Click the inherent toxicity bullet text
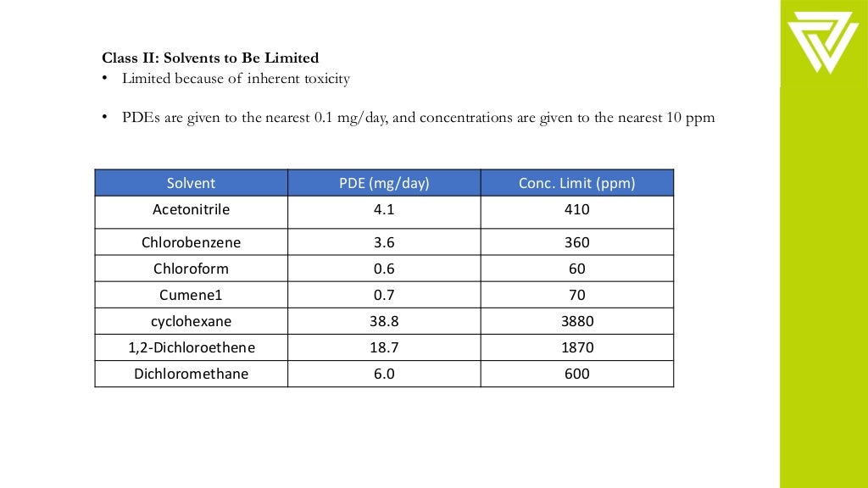The width and height of the screenshot is (868, 488). (236, 79)
